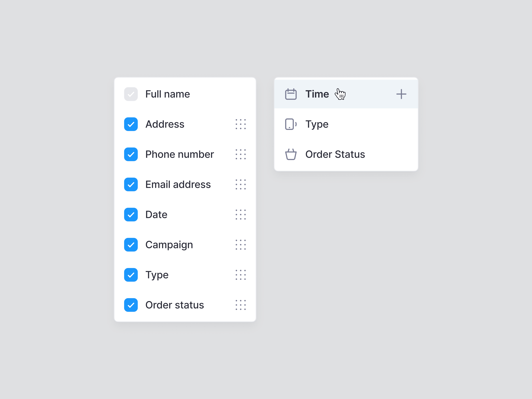
Task: Click the calendar icon beside Time
Action: (291, 94)
